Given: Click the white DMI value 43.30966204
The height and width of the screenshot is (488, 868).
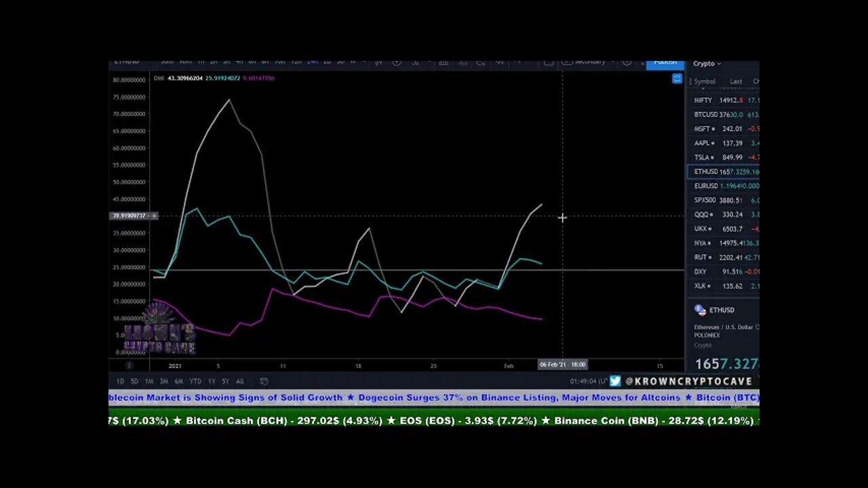Looking at the screenshot, I should (x=185, y=78).
